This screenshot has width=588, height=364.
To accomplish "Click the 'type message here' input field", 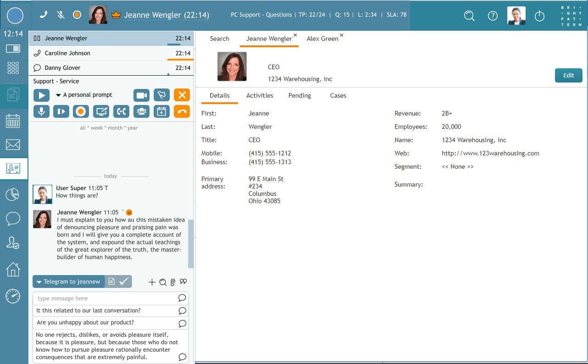I will tap(111, 298).
